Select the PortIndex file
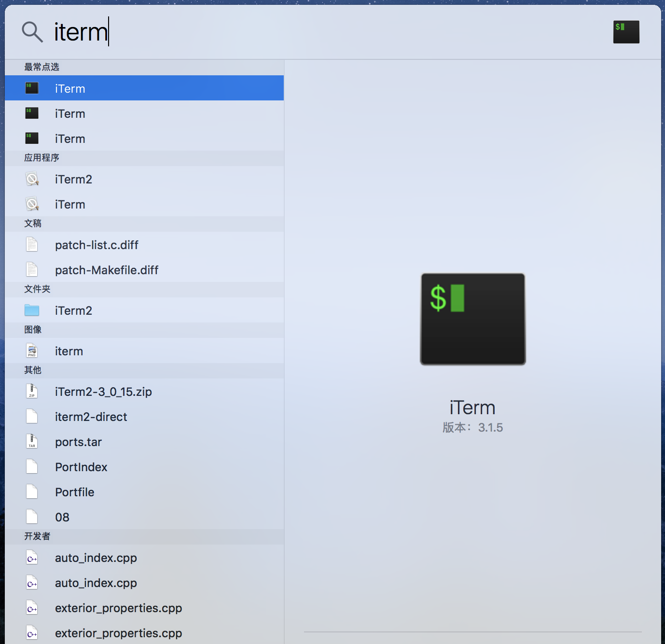This screenshot has width=665, height=644. (x=144, y=467)
